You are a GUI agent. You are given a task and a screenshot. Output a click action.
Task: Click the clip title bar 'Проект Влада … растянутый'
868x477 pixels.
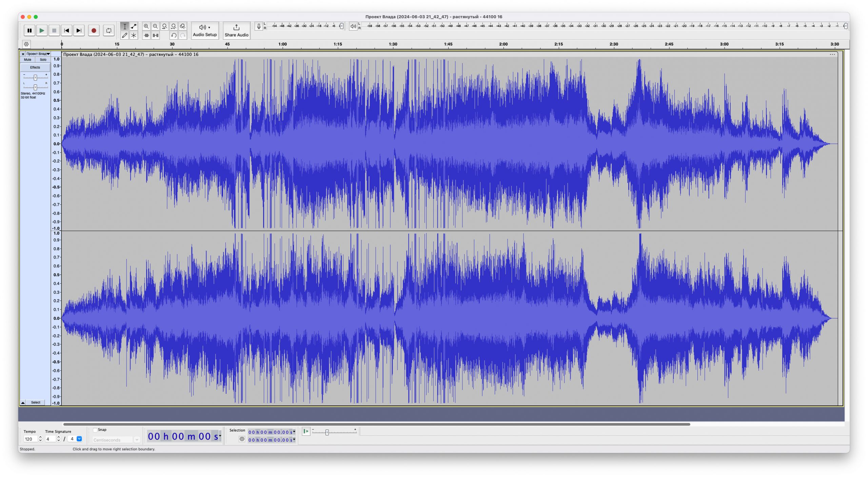(131, 54)
